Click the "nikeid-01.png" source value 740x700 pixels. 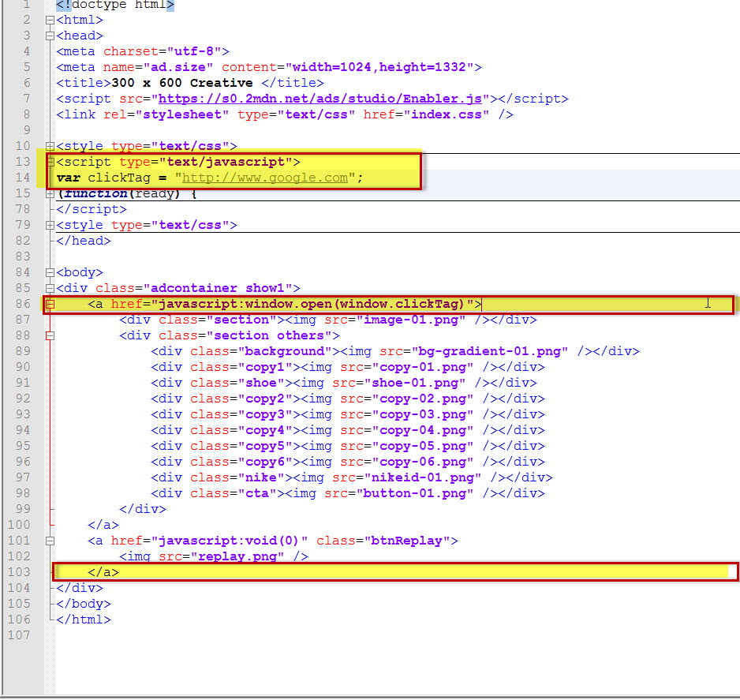point(423,477)
